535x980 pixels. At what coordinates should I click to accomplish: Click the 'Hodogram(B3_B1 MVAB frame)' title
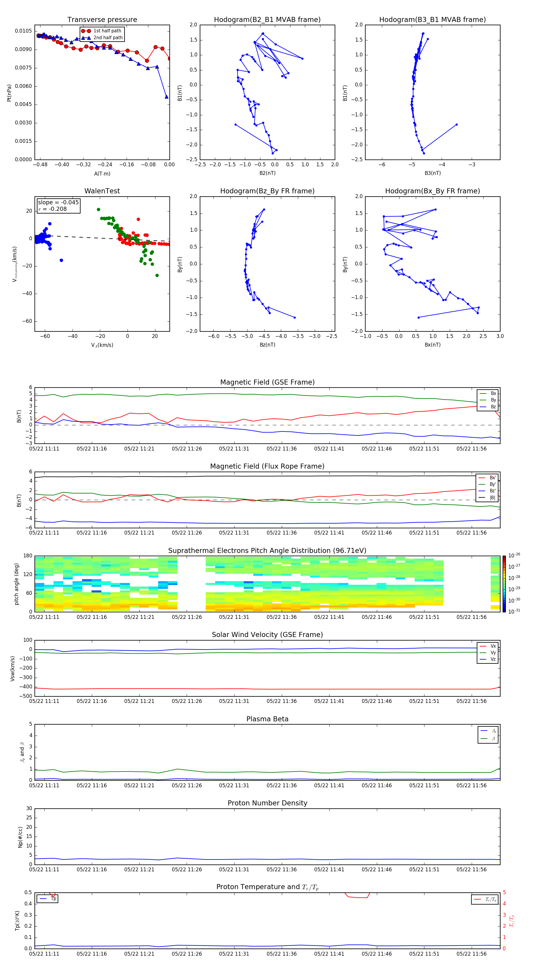coord(432,20)
